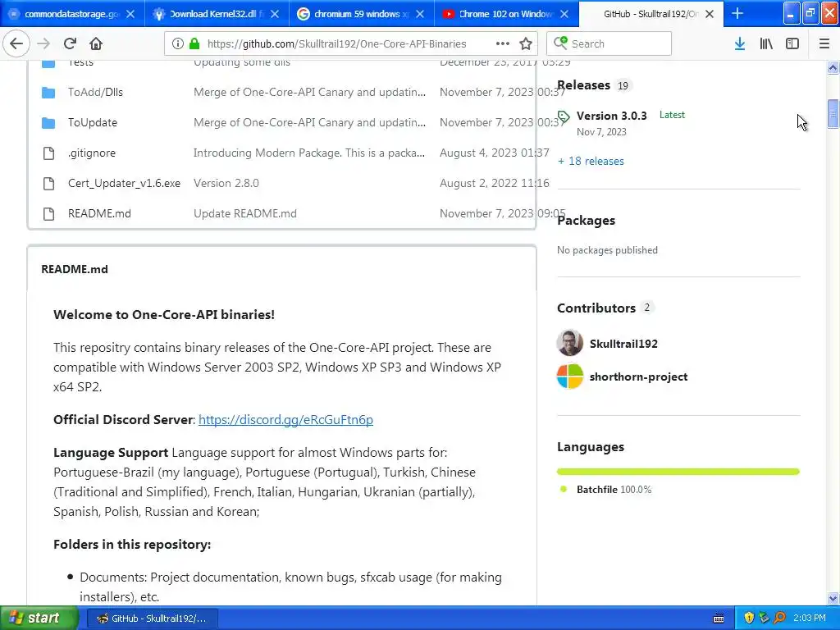Screen dimensions: 840x630
Task: Click the ToUpdate folder icon
Action: point(48,123)
